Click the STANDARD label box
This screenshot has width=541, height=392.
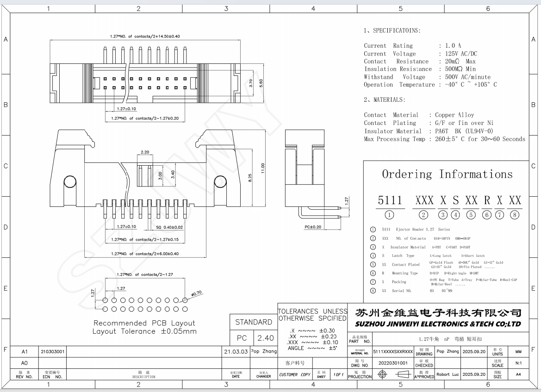coord(254,322)
